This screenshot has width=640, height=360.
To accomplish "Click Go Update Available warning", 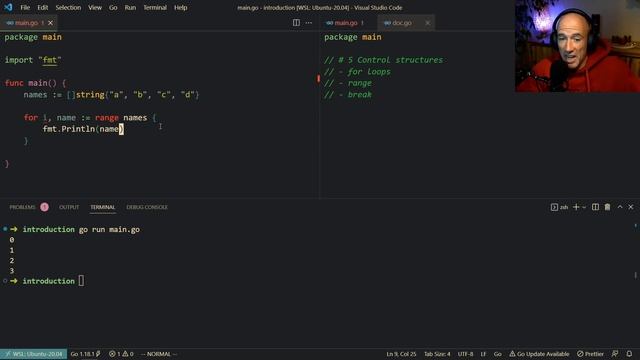I will click(x=539, y=354).
